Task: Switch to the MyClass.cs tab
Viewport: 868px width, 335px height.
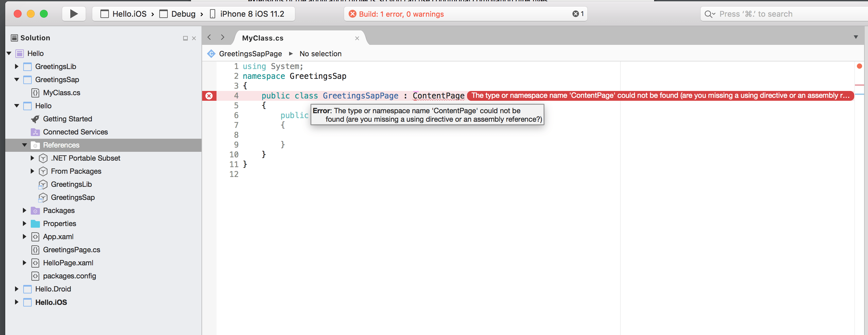Action: [263, 38]
